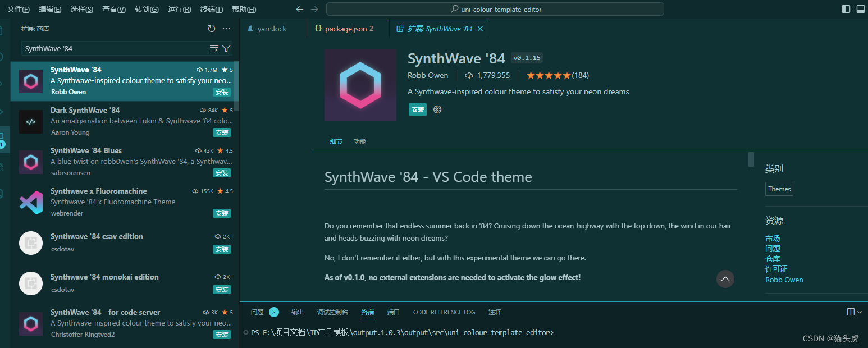This screenshot has height=348, width=868.
Task: Click the back navigation arrow
Action: tap(299, 9)
